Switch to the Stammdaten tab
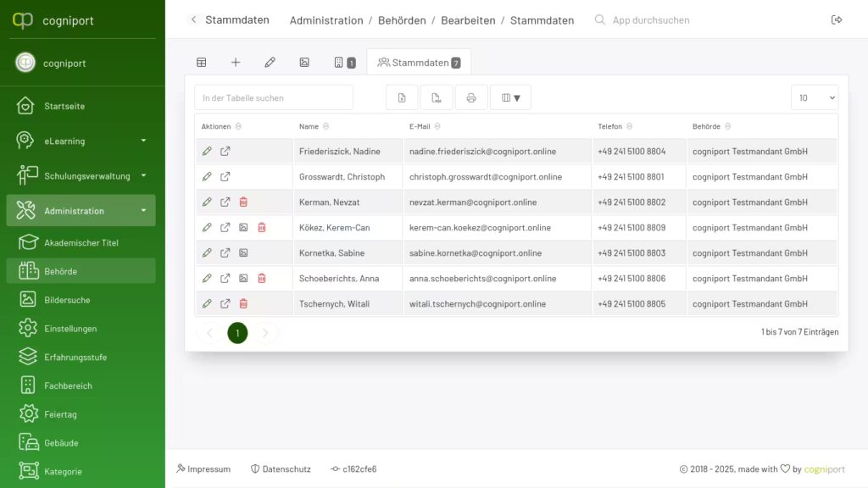The image size is (868, 488). pos(419,63)
